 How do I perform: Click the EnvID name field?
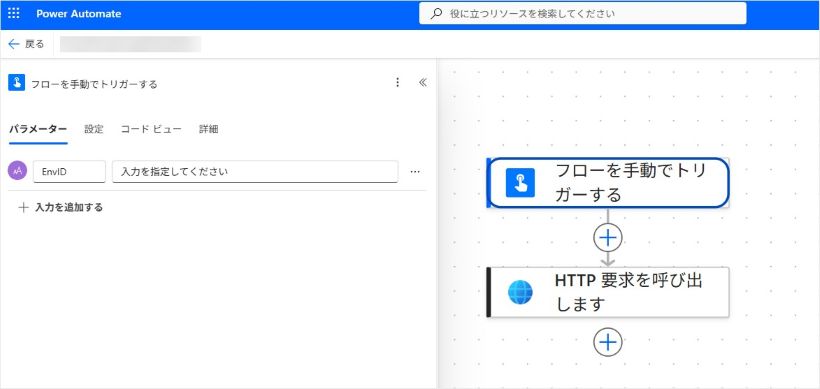click(x=70, y=171)
